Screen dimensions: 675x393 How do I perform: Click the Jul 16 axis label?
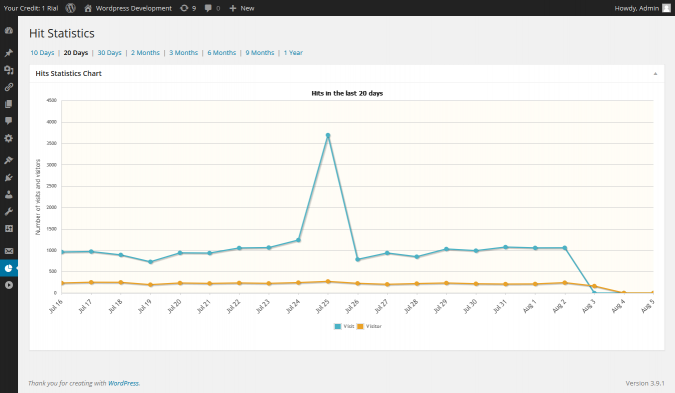pos(56,306)
